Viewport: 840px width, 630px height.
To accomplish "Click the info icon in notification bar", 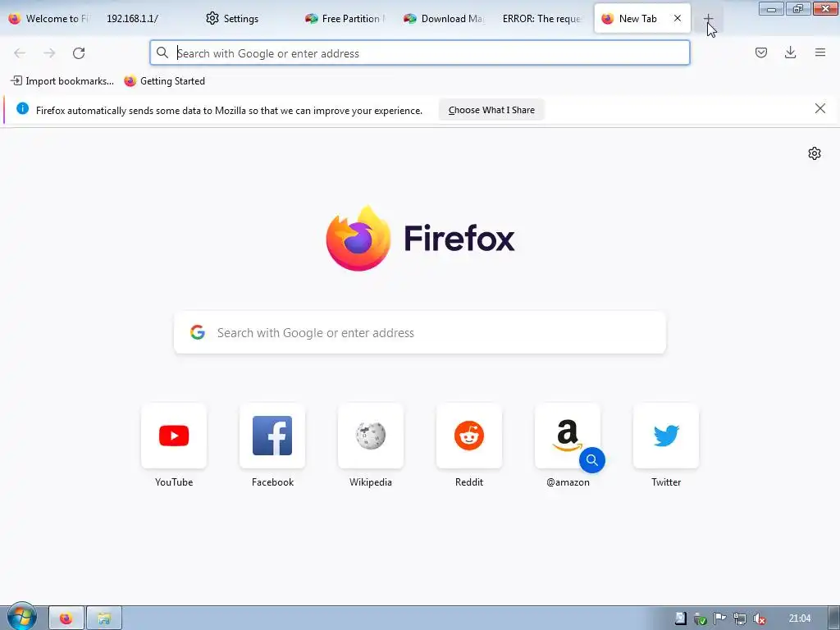I will 22,109.
